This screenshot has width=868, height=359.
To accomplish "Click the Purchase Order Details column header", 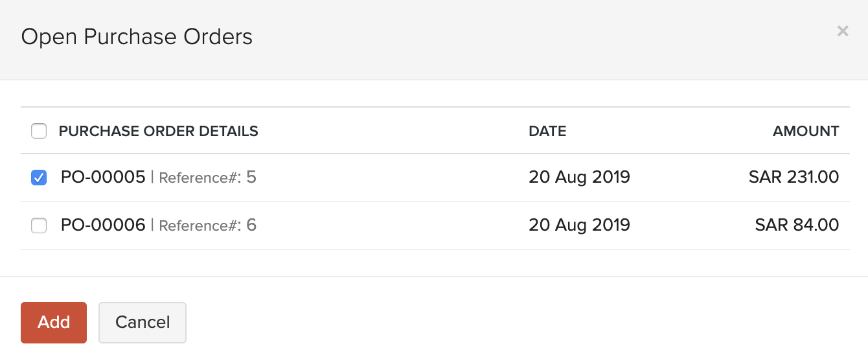I will (158, 132).
